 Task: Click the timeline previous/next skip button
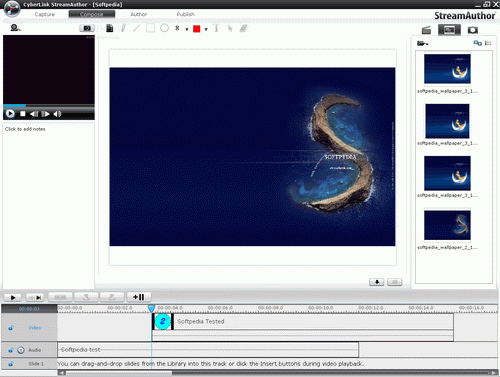click(35, 297)
